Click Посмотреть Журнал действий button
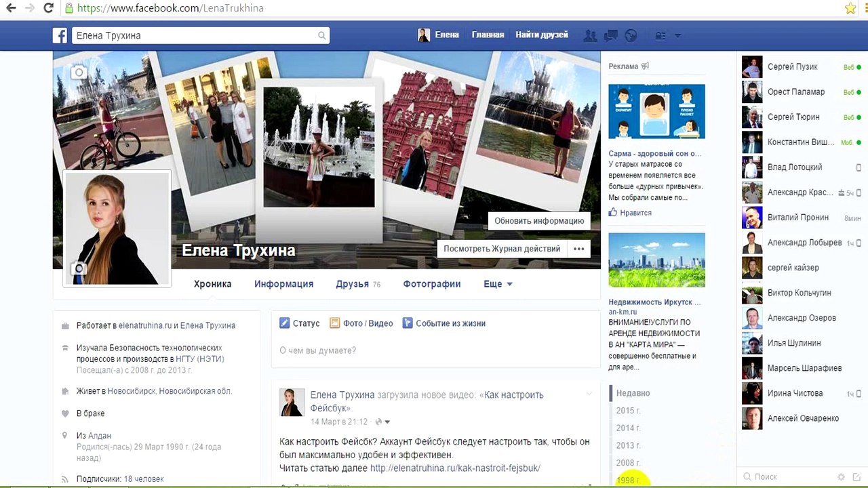This screenshot has height=488, width=868. click(x=502, y=249)
